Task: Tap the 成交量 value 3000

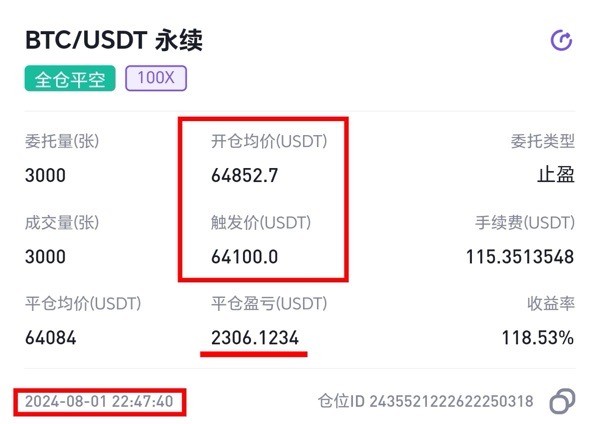Action: pos(45,256)
